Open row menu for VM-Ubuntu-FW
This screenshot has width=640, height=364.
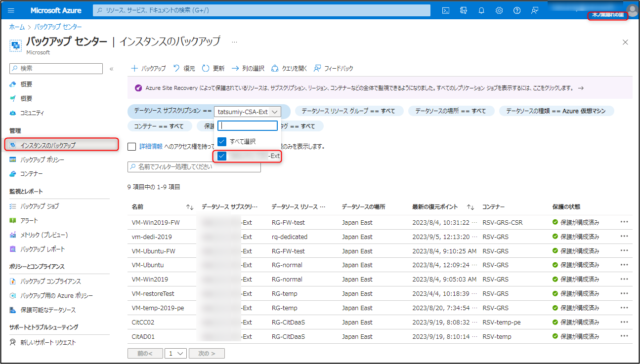[624, 250]
